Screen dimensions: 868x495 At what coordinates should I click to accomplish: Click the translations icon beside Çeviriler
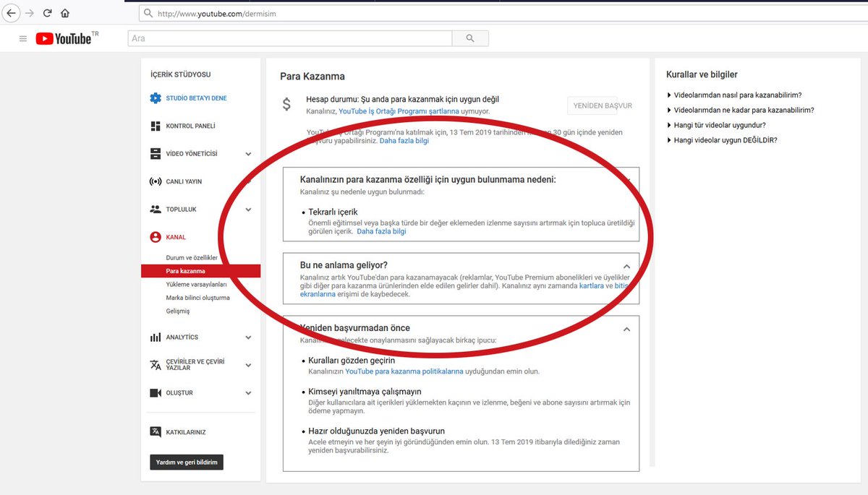point(156,365)
